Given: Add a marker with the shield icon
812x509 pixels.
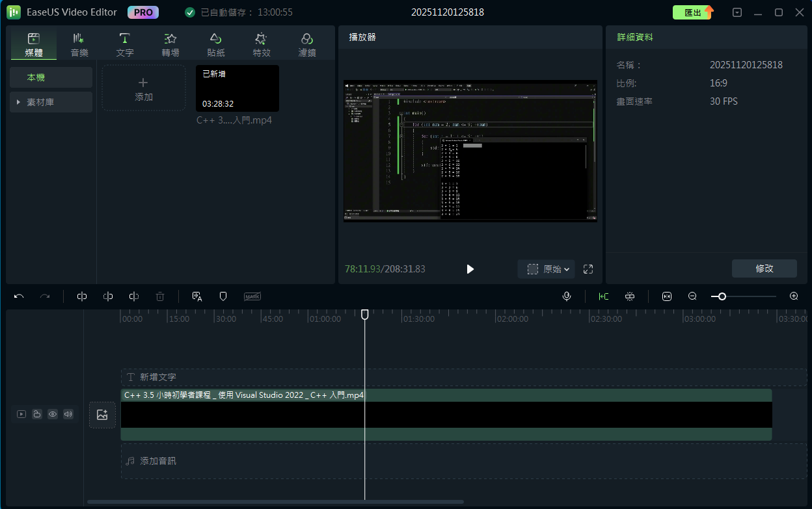Looking at the screenshot, I should 223,296.
